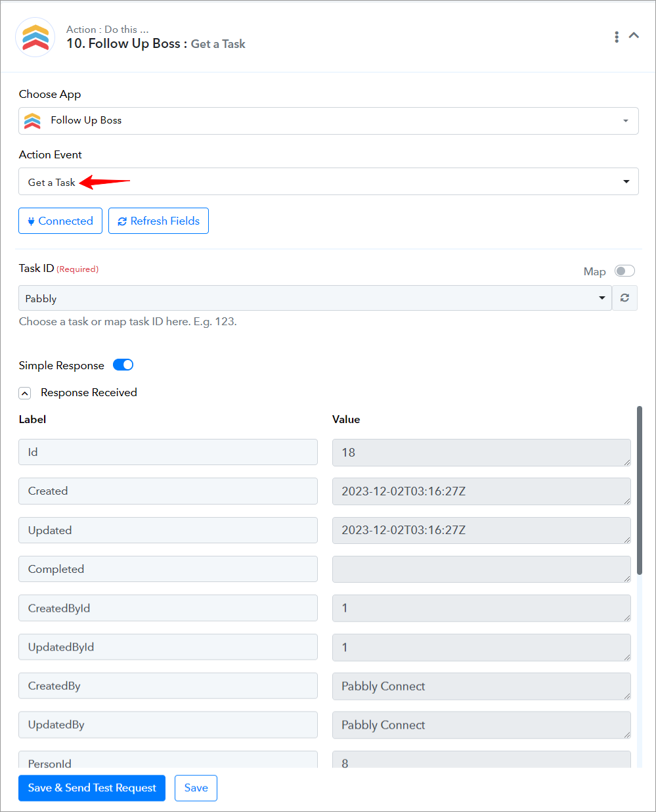This screenshot has height=812, width=656.
Task: Open the Choose App dropdown
Action: coord(328,121)
